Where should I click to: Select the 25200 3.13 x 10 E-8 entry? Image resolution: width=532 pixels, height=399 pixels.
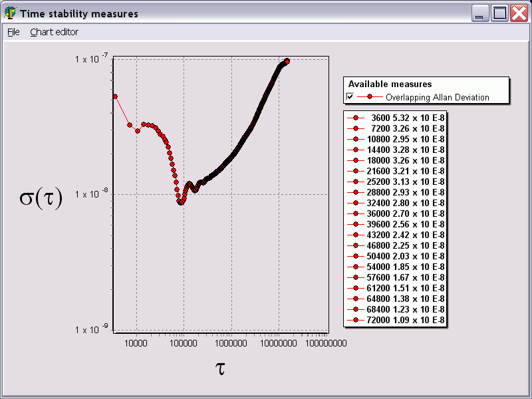coord(396,182)
